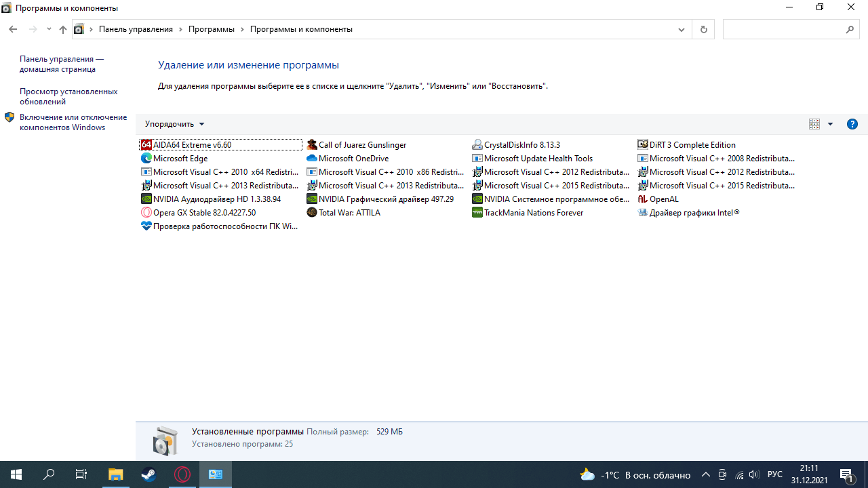
Task: Click the view mode icon
Action: [814, 124]
